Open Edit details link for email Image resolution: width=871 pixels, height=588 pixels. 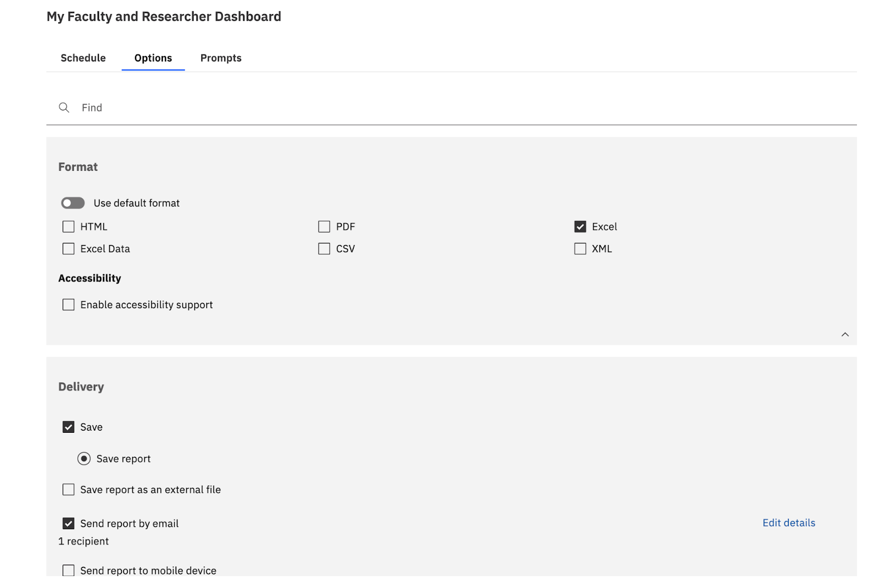pos(788,523)
